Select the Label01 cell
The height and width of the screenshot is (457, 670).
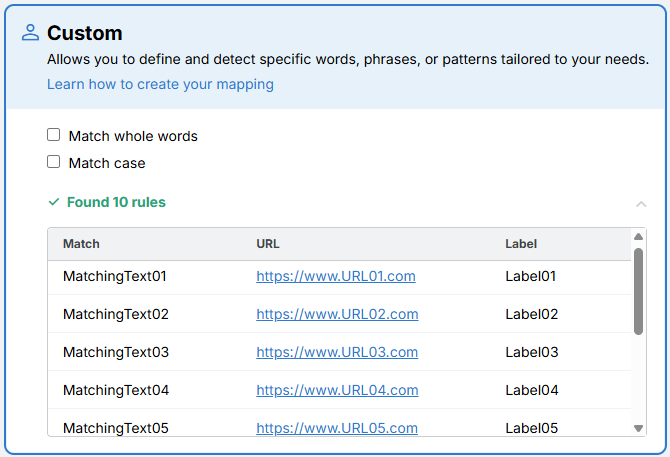[x=530, y=276]
